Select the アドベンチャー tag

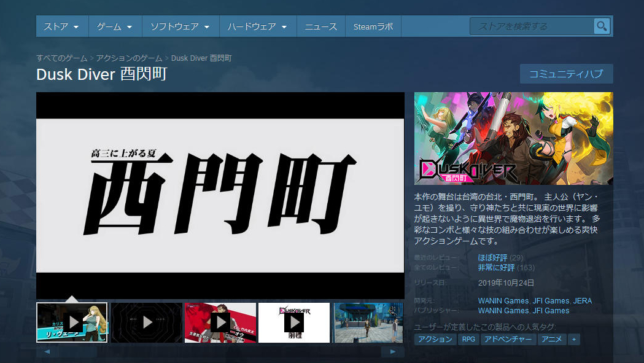click(508, 339)
